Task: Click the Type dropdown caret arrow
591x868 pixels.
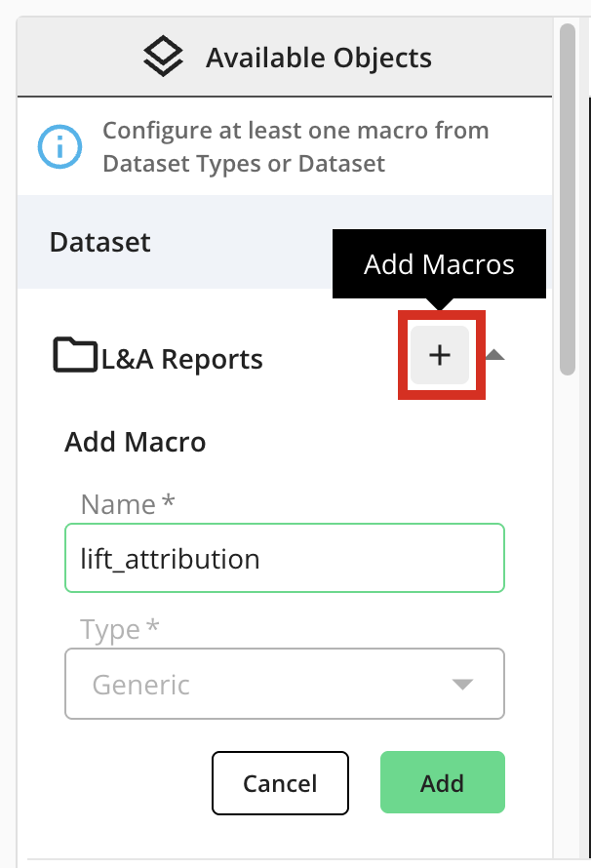Action: [462, 684]
